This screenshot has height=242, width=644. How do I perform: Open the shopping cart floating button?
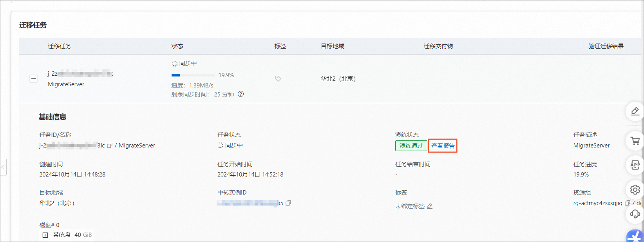[635, 141]
